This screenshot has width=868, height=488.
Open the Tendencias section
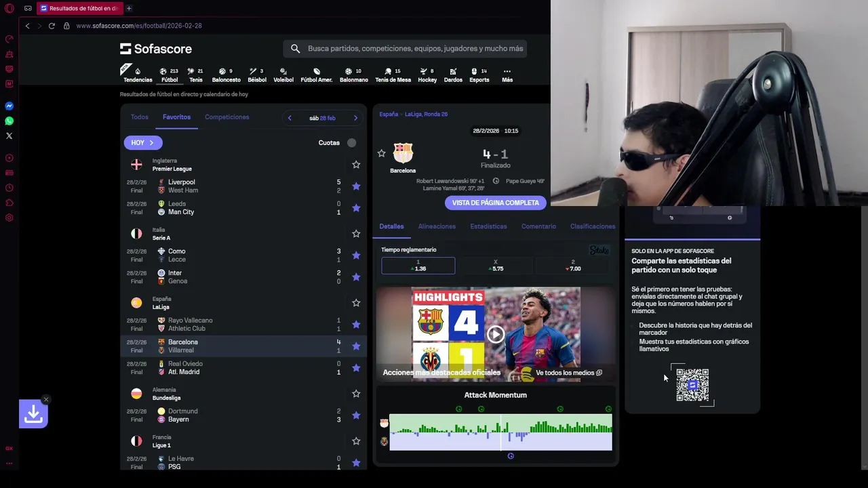pyautogui.click(x=138, y=75)
